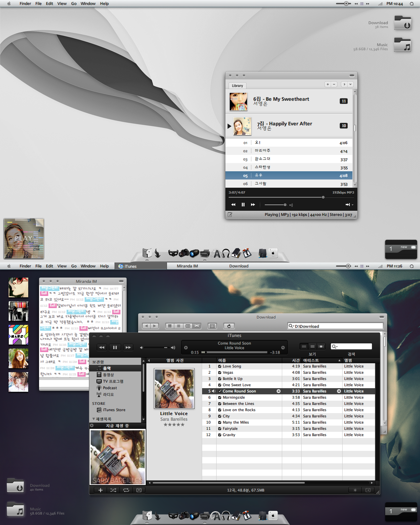Uncheck the Come Round Soon checkbox

coord(220,391)
